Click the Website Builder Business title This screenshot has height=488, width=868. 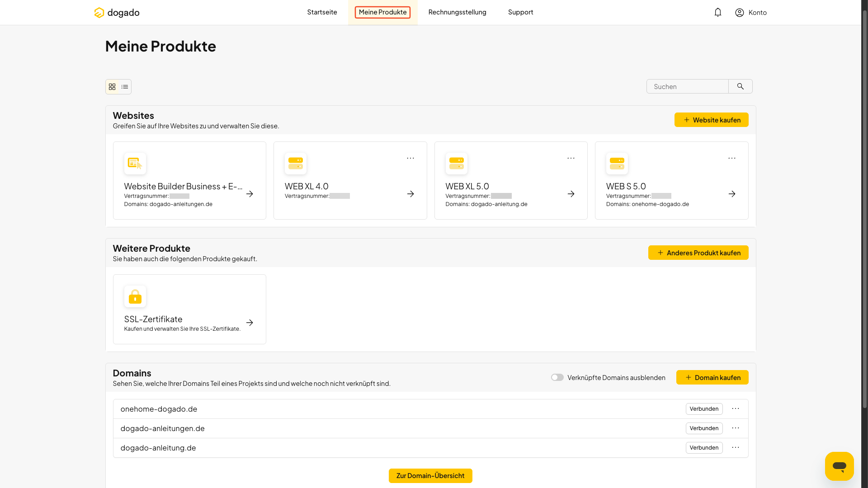[183, 186]
